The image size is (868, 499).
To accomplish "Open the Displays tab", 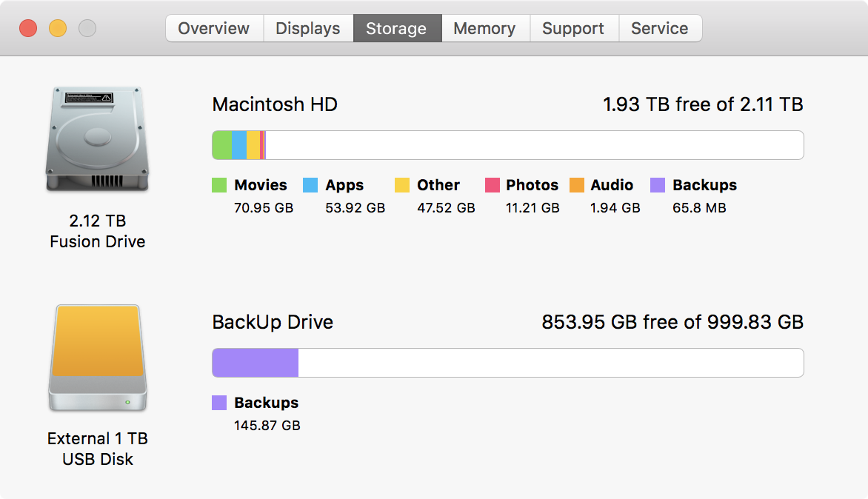I will (308, 28).
